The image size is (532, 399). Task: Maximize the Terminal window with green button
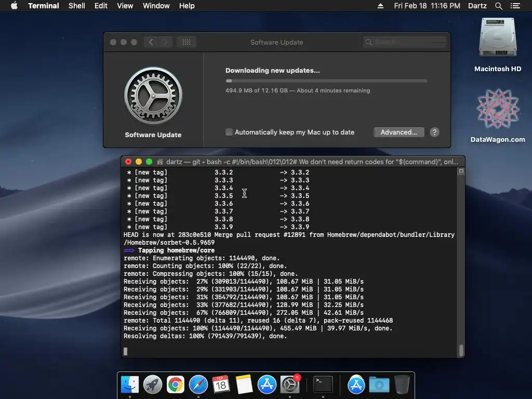click(x=149, y=162)
